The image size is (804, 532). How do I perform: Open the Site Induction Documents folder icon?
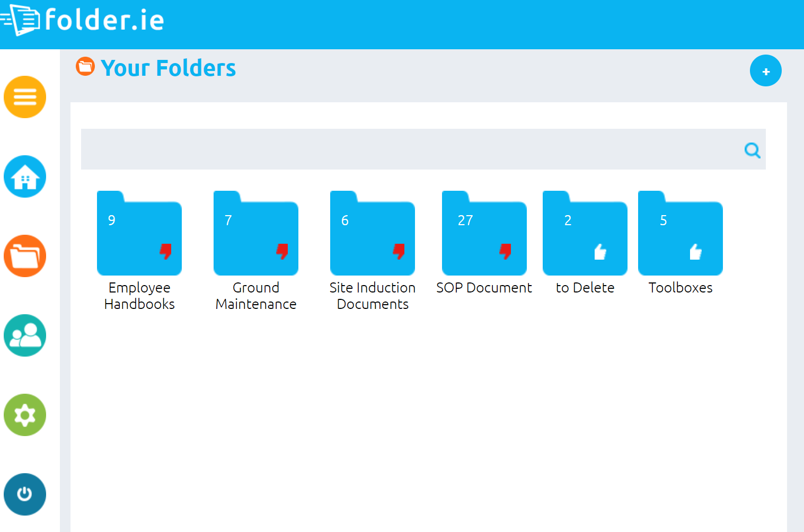tap(373, 233)
